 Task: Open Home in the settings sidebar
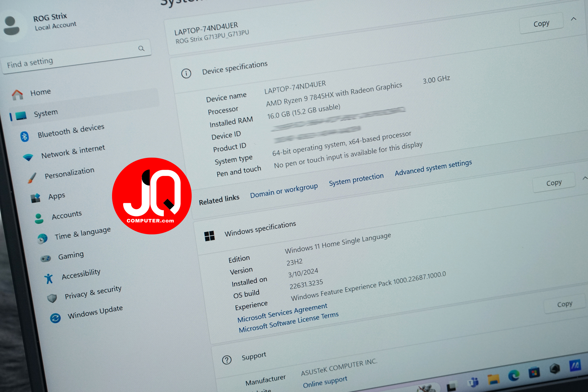coord(41,92)
